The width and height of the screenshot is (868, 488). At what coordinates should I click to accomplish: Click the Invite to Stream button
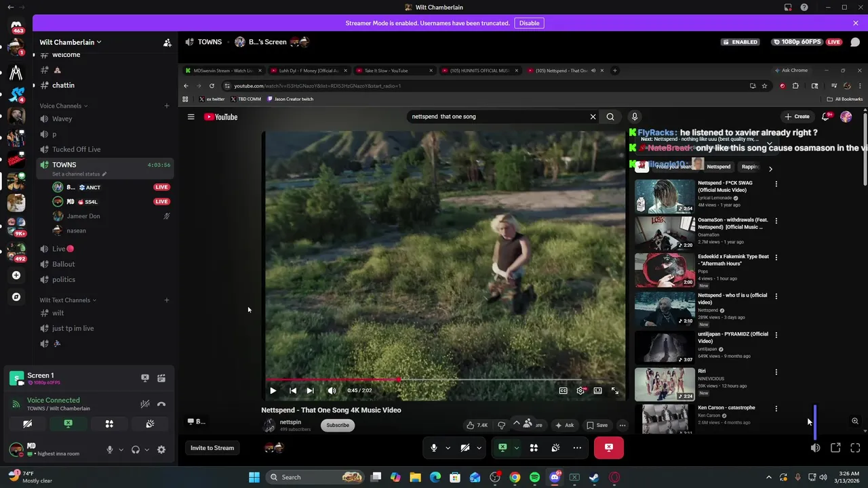point(212,447)
